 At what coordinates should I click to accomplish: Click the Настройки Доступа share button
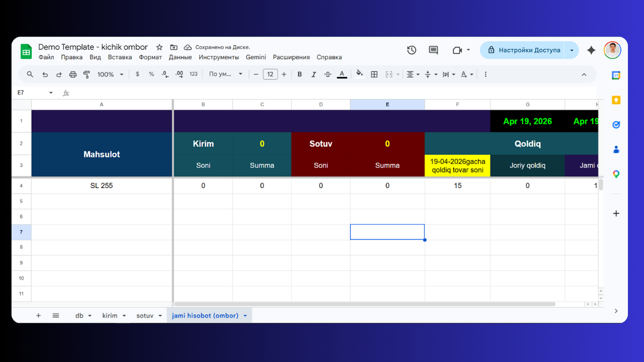pyautogui.click(x=523, y=50)
